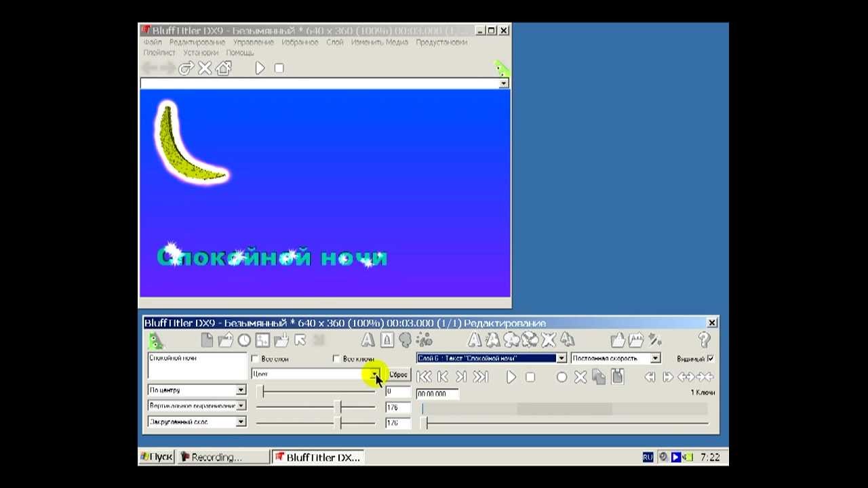Open the 'Файл' menu
868x488 pixels.
[x=153, y=42]
